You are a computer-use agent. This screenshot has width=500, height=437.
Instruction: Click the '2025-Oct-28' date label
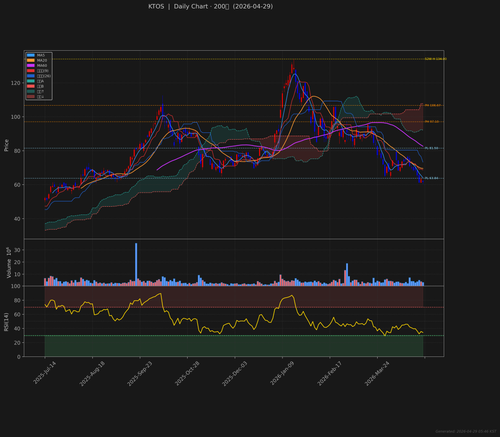point(187,374)
